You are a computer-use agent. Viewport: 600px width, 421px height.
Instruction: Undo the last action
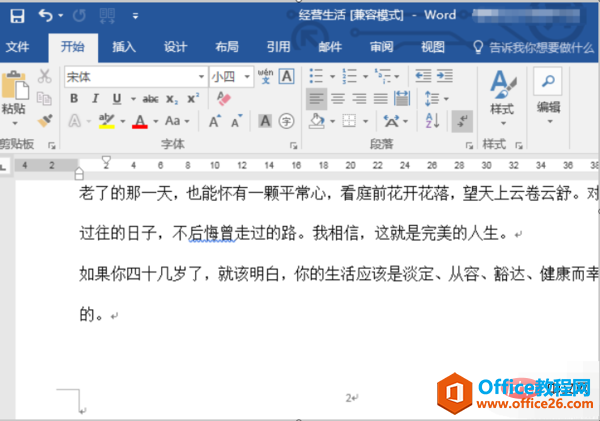click(46, 16)
